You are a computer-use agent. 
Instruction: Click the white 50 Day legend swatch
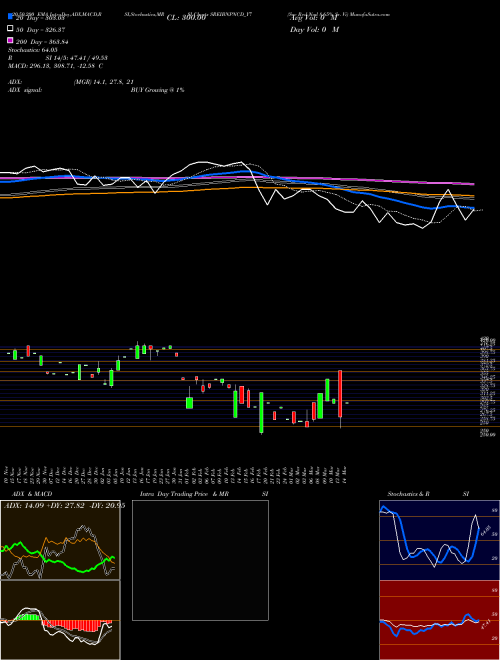click(x=10, y=29)
